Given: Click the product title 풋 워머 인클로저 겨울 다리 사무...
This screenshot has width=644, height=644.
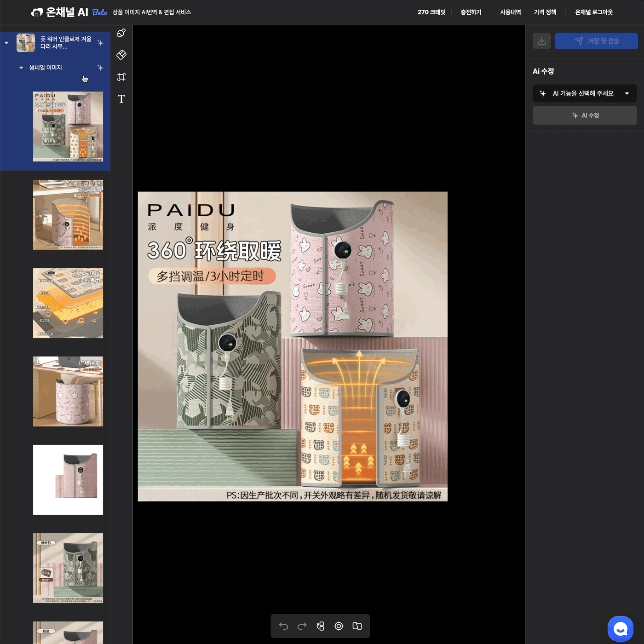Looking at the screenshot, I should click(x=66, y=43).
